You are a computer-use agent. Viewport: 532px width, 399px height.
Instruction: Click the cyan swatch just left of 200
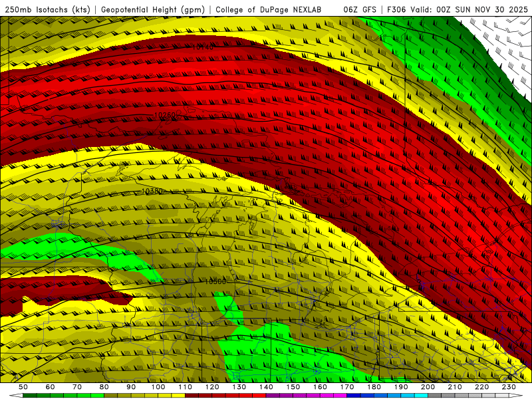(421, 396)
